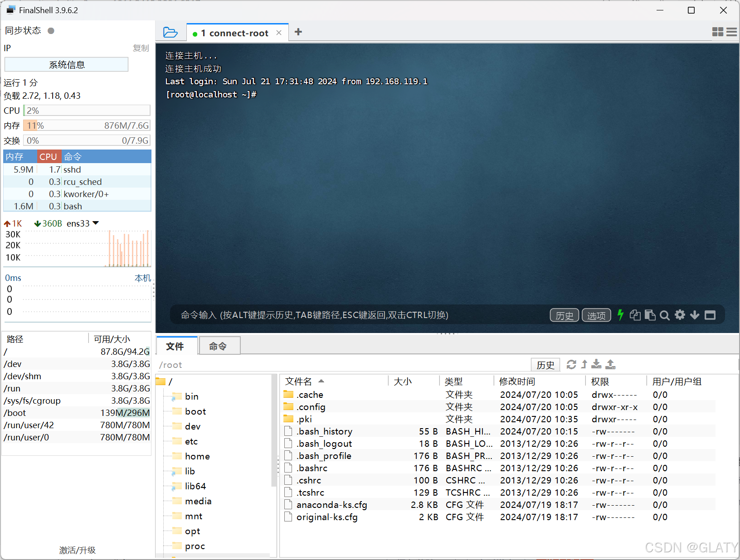The width and height of the screenshot is (740, 560).
Task: Sort processes by 命令 column
Action: 106,156
